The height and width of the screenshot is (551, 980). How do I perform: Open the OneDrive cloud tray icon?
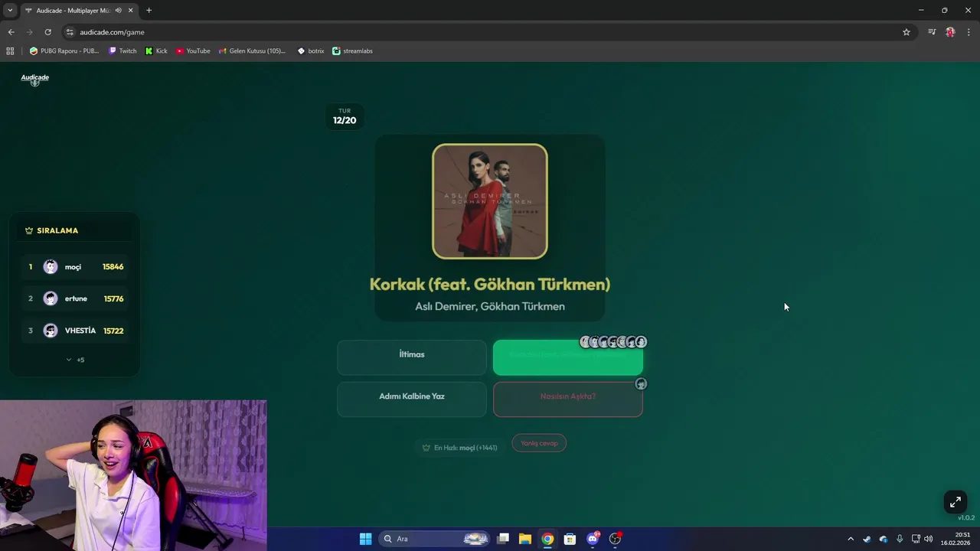point(883,539)
